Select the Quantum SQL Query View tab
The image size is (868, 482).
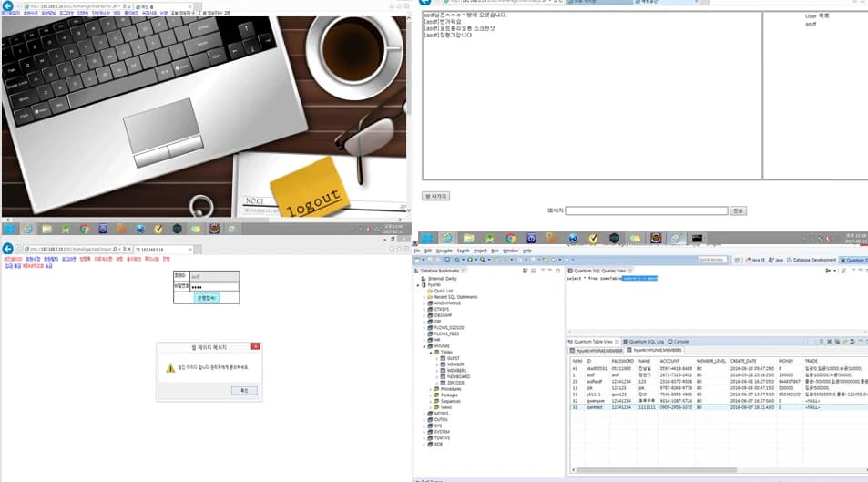click(599, 271)
